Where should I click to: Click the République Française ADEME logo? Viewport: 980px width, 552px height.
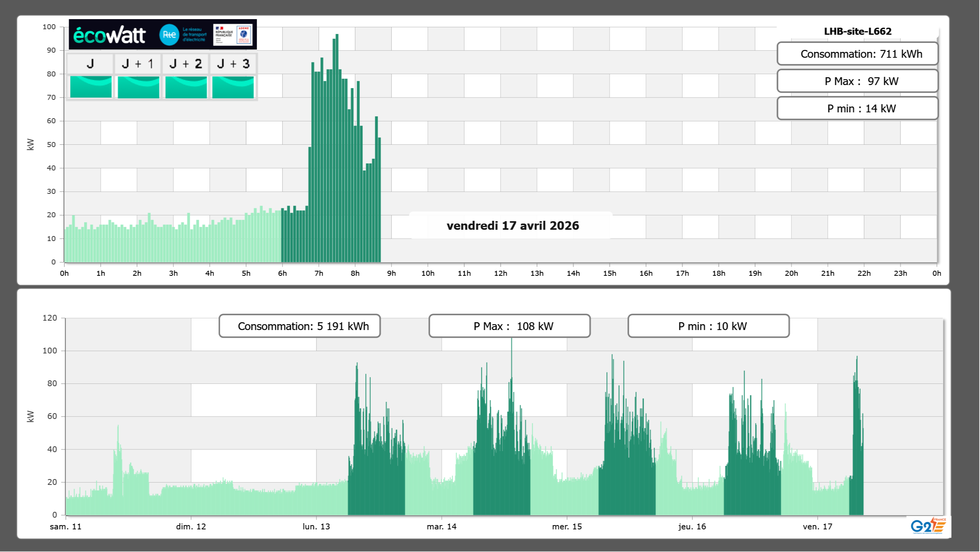coord(233,35)
